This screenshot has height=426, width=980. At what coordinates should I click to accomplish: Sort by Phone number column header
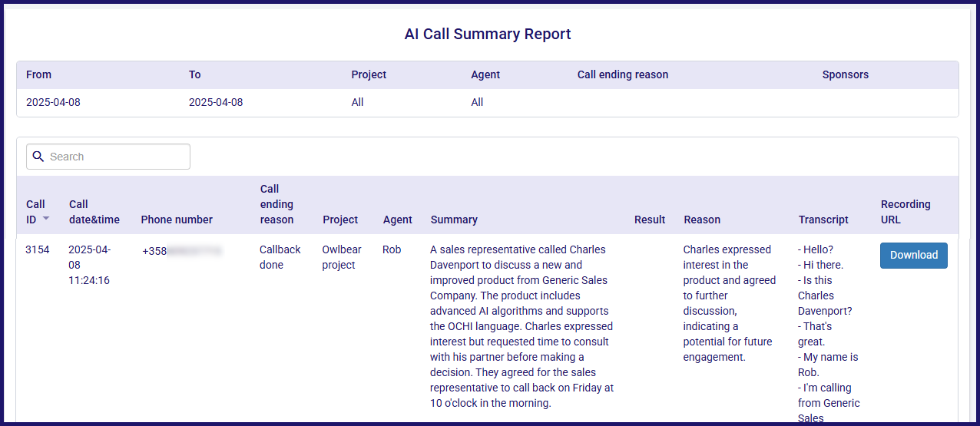177,220
